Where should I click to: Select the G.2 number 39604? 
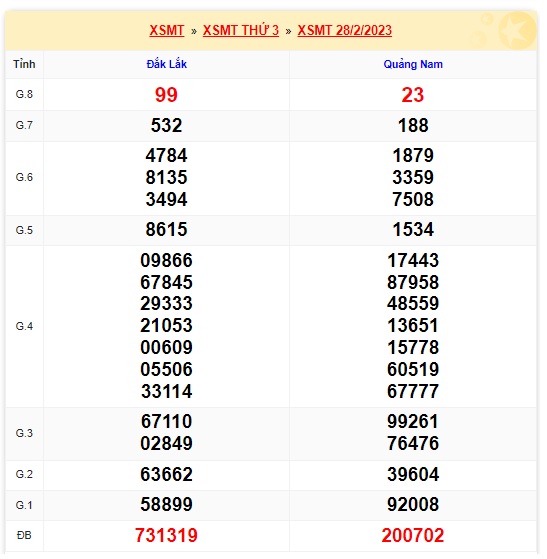coord(413,475)
